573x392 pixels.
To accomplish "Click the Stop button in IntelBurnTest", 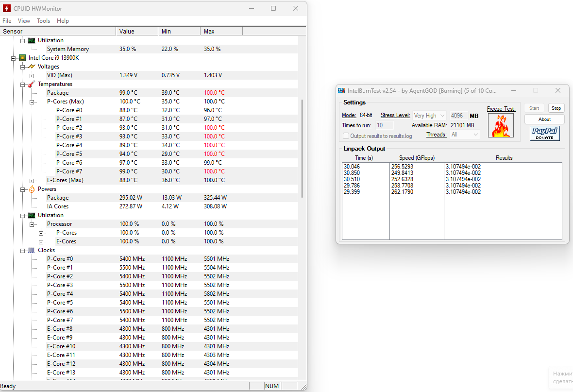I will [556, 108].
